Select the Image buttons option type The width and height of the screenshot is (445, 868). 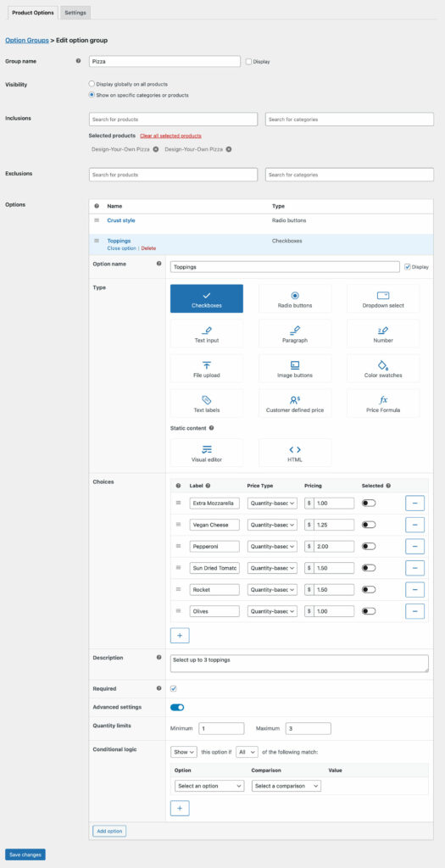coord(295,368)
